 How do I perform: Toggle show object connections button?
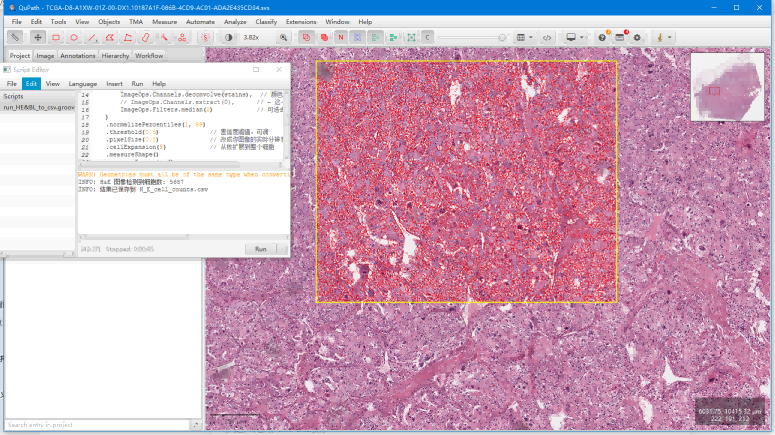(411, 37)
